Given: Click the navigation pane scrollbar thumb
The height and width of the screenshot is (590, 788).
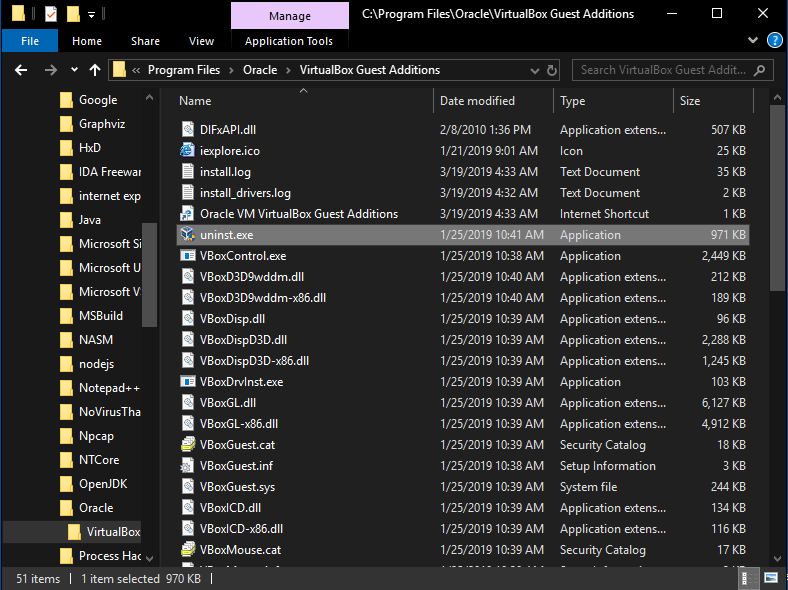Looking at the screenshot, I should click(149, 274).
